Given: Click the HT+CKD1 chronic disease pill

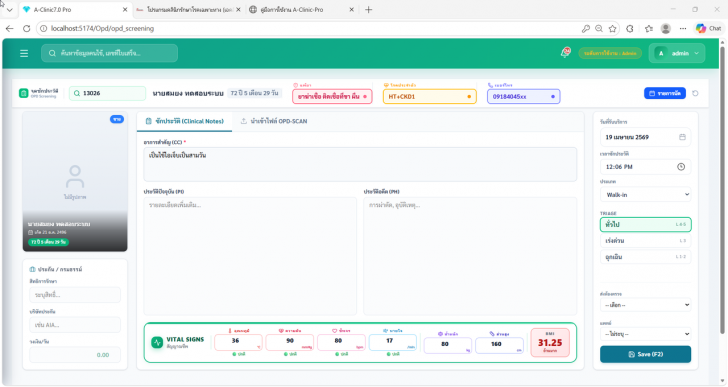Looking at the screenshot, I should [429, 97].
